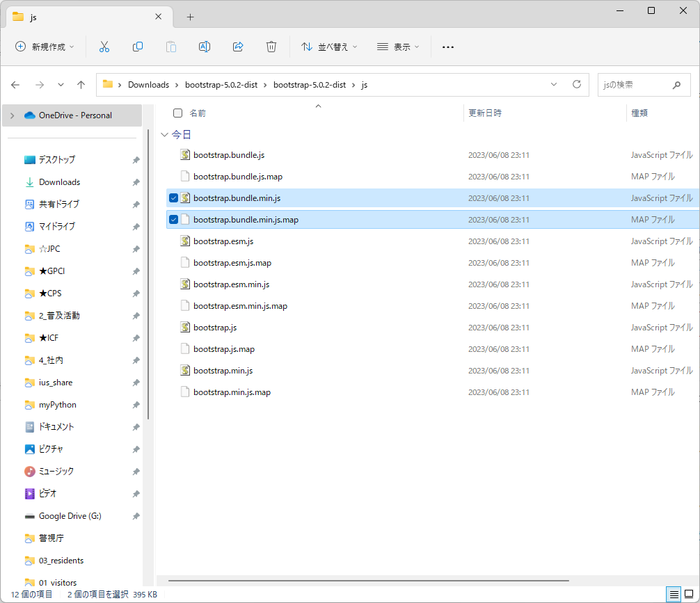This screenshot has height=603, width=700.
Task: Switch to large thumbnails view in status bar
Action: point(689,594)
